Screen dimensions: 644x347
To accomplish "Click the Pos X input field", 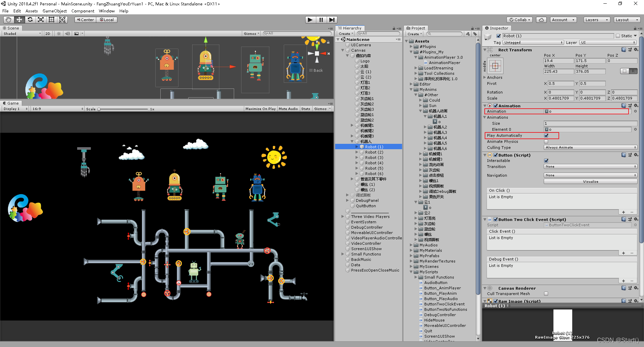I will point(558,61).
